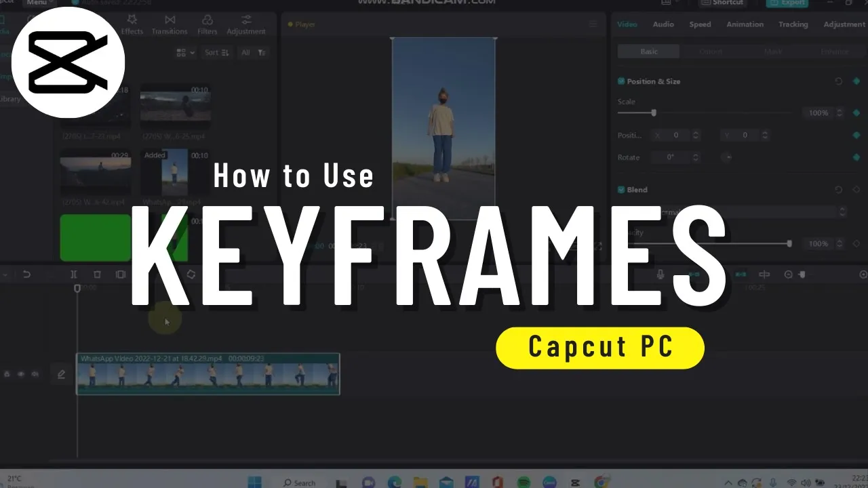Viewport: 868px width, 488px height.
Task: Select the media thumbnail marked Added
Action: 175,172
